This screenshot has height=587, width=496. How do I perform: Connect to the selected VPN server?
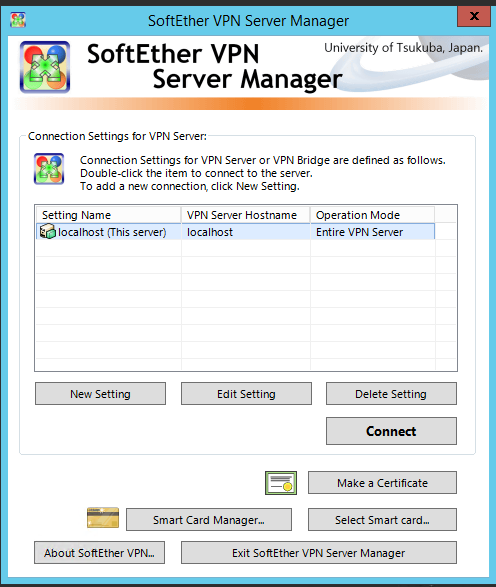tap(391, 431)
